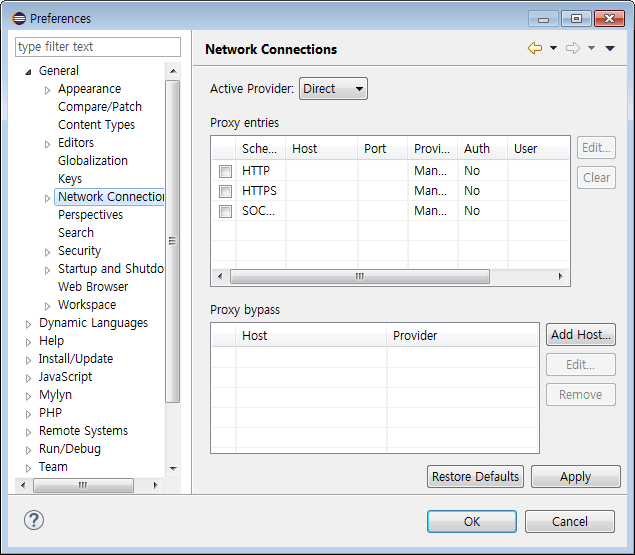Click the Clear button
Image resolution: width=635 pixels, height=555 pixels.
pyautogui.click(x=596, y=177)
